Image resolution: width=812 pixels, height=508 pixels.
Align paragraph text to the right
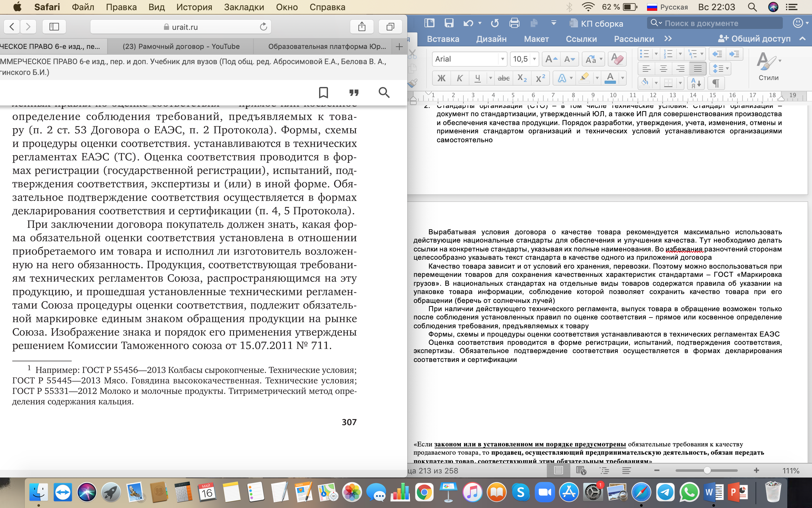[680, 69]
